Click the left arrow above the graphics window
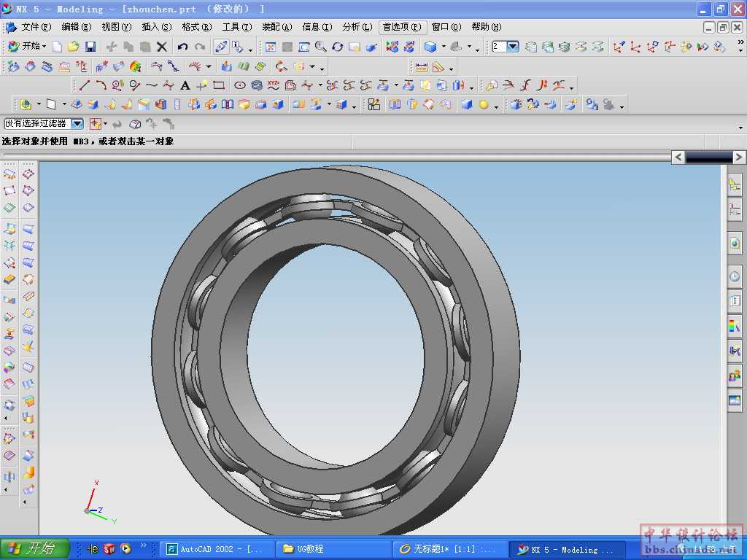 [x=678, y=157]
